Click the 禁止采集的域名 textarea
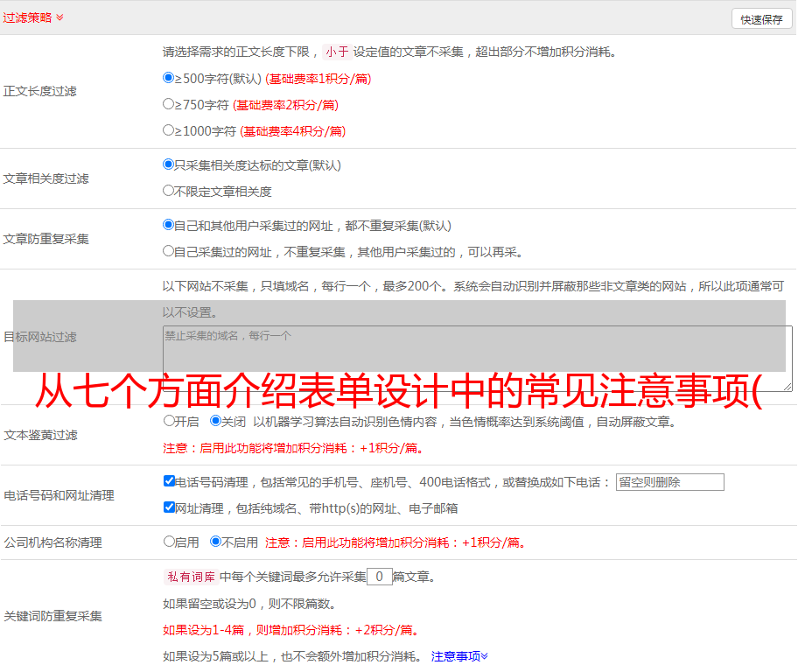The height and width of the screenshot is (672, 798). [x=477, y=359]
